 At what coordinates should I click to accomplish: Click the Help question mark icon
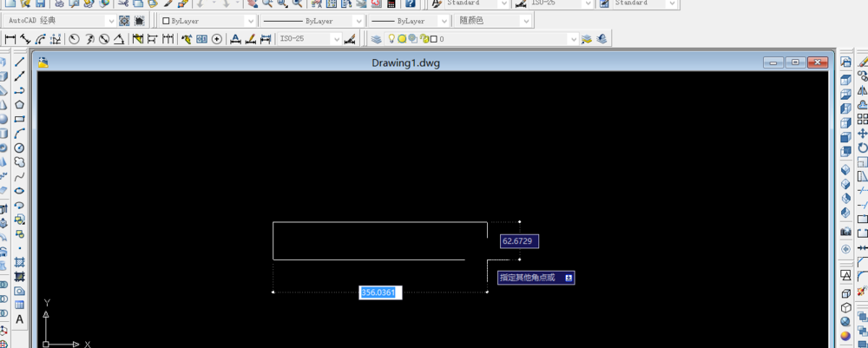411,3
